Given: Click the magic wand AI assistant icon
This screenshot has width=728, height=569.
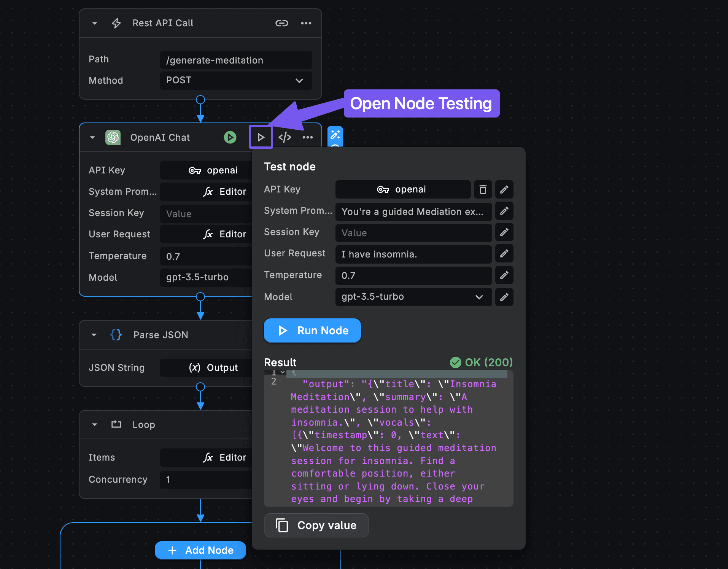Looking at the screenshot, I should tap(335, 135).
